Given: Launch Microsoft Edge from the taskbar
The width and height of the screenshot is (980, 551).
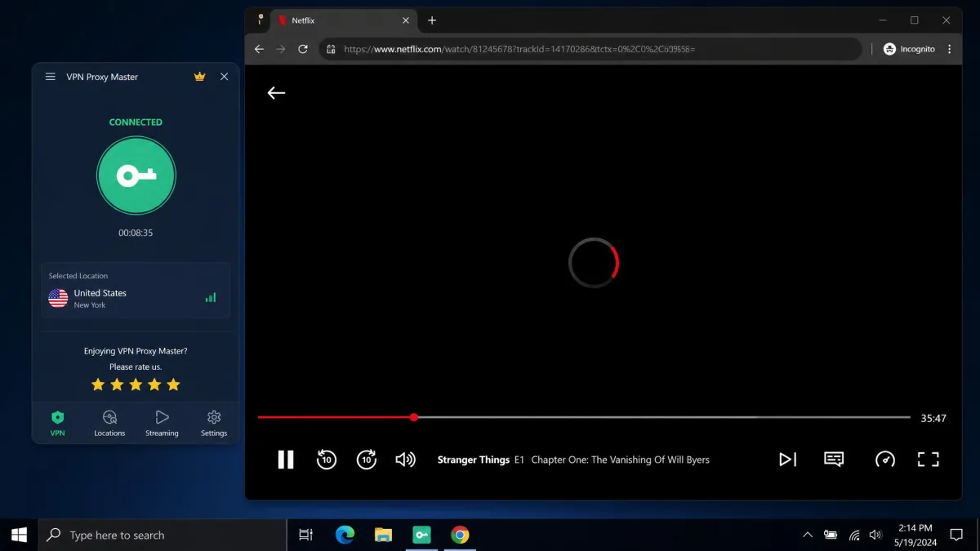Looking at the screenshot, I should click(x=345, y=535).
